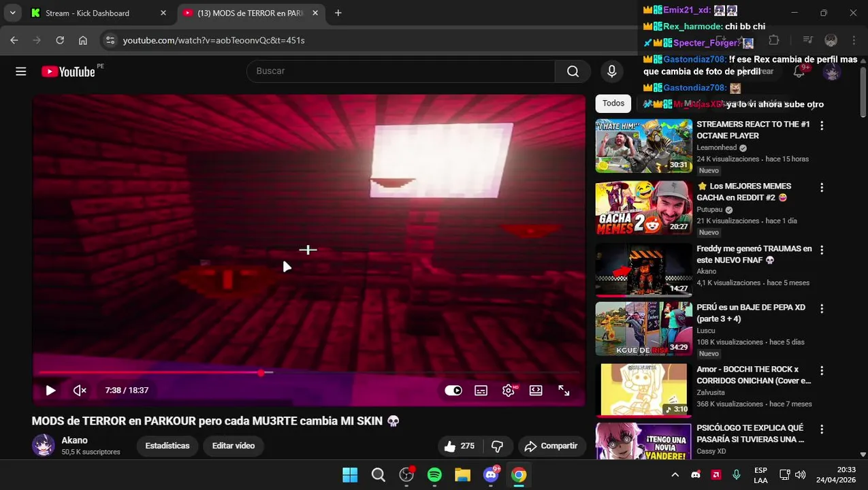Open Chrome from the taskbar
The height and width of the screenshot is (490, 868).
[519, 475]
